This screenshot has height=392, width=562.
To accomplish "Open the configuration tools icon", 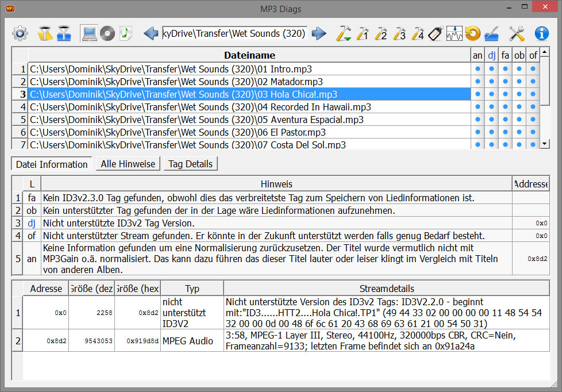I will tap(516, 33).
